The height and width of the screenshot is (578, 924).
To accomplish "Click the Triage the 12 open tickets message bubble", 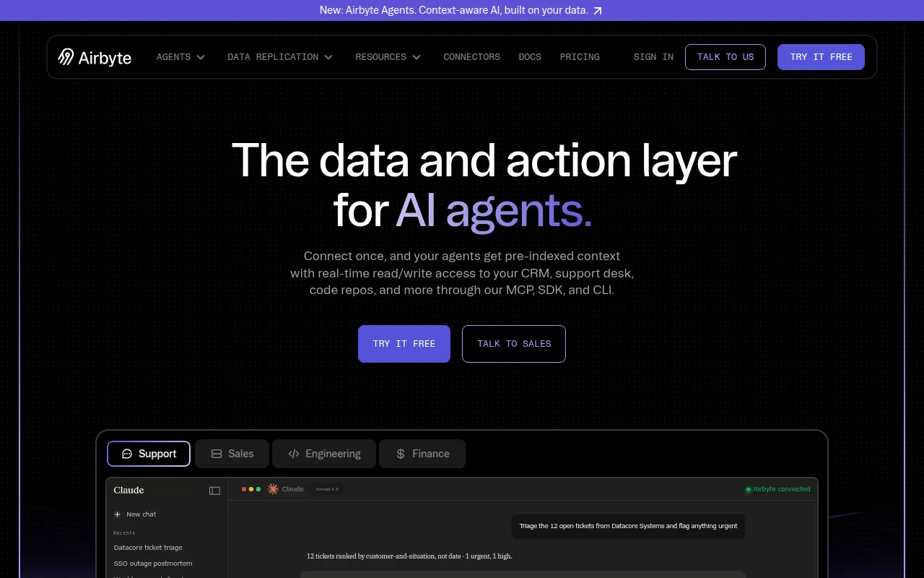I will [628, 526].
